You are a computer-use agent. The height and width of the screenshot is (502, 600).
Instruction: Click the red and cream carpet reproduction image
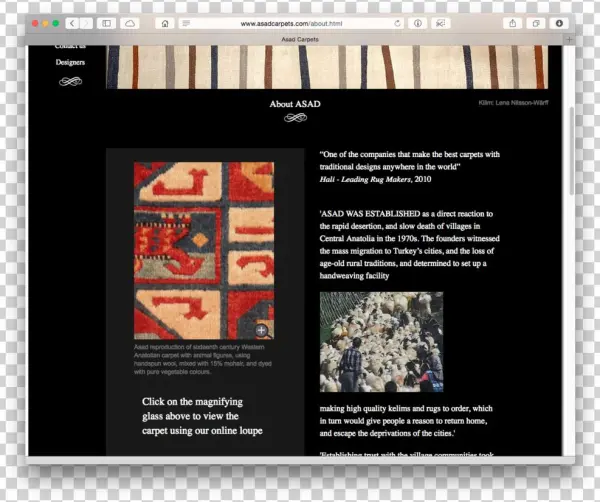point(204,250)
